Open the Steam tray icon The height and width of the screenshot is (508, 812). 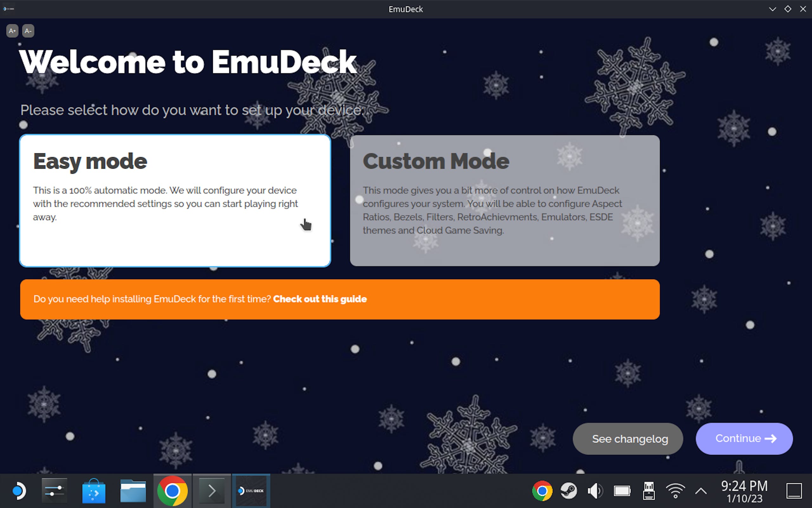point(569,491)
